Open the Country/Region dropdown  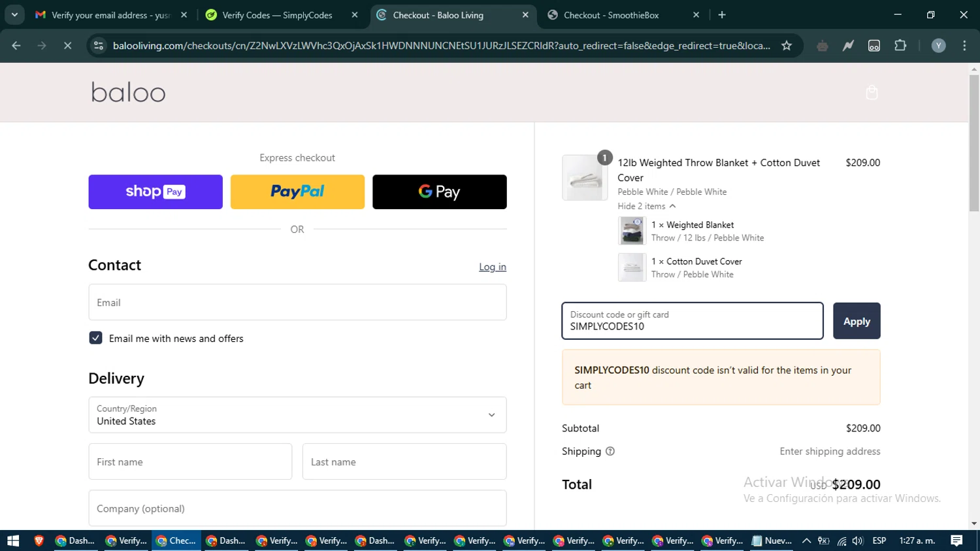[297, 415]
